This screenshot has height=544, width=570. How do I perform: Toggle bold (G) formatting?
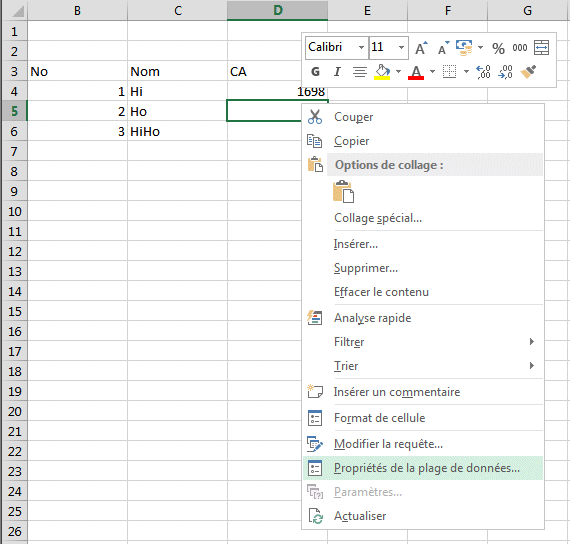click(x=316, y=72)
